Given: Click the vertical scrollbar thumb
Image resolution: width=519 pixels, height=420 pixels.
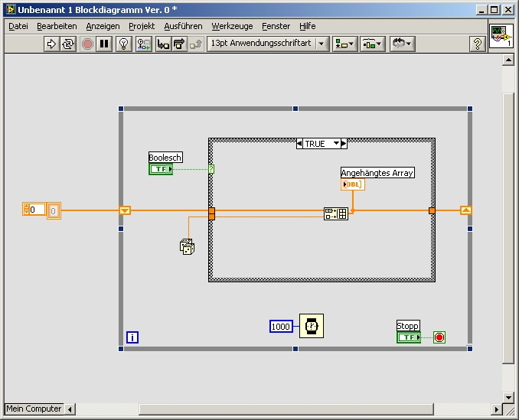Looking at the screenshot, I should 508,228.
